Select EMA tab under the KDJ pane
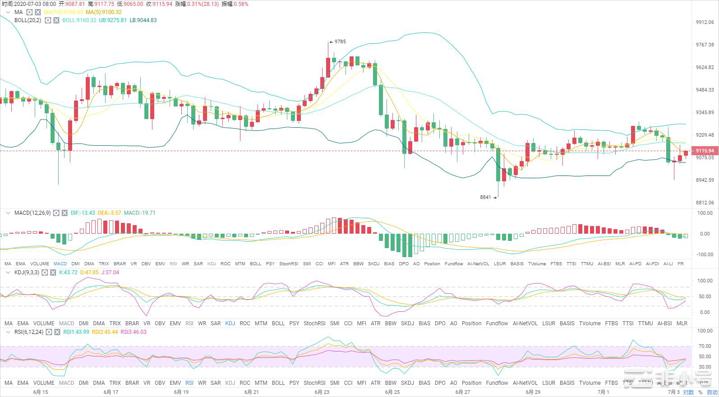719x397 pixels. tap(22, 323)
